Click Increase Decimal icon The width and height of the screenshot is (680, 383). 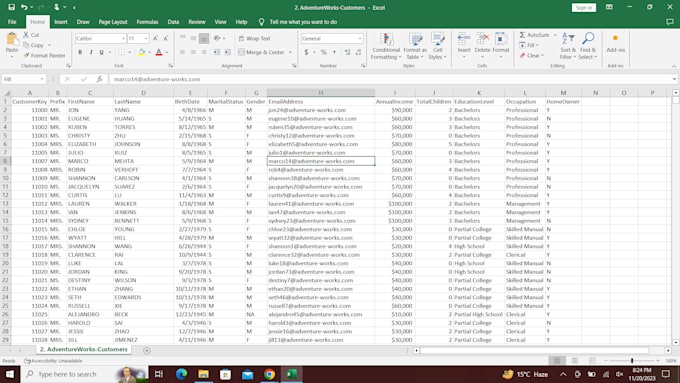[347, 52]
